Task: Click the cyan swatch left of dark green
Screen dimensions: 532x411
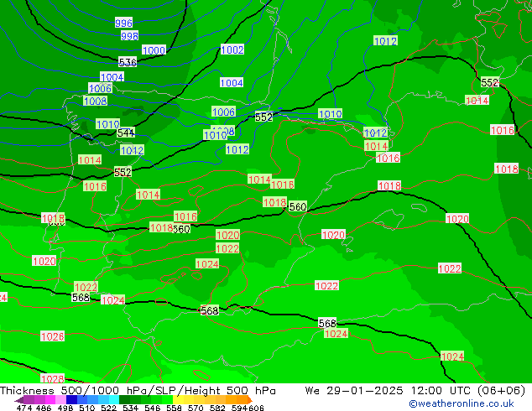Action: (x=114, y=400)
